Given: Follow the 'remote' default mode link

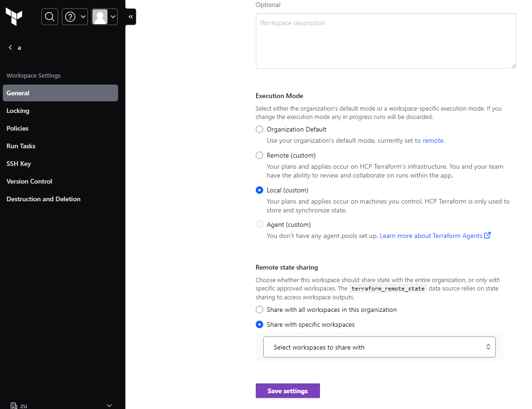Looking at the screenshot, I should (x=433, y=140).
